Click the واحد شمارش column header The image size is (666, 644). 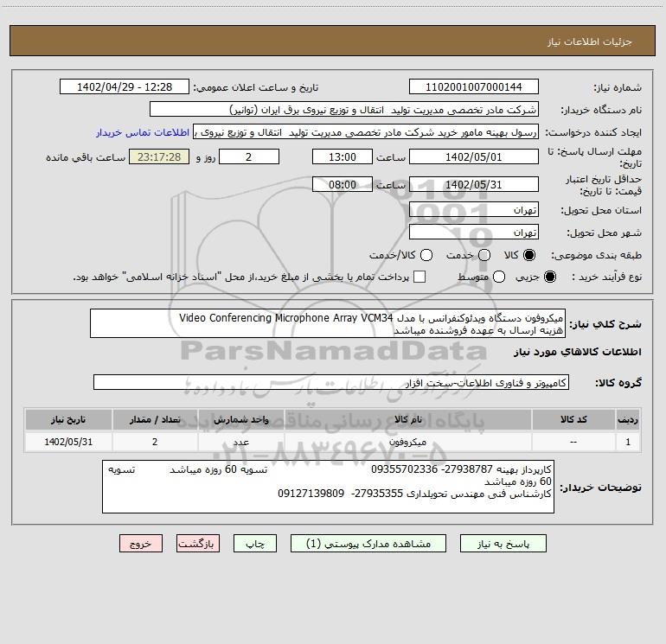[240, 419]
